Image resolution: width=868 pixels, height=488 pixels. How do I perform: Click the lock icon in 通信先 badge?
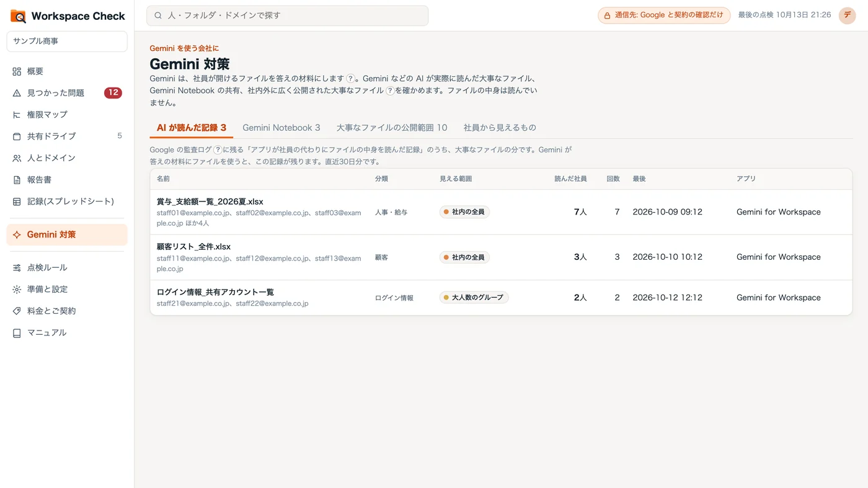(608, 16)
